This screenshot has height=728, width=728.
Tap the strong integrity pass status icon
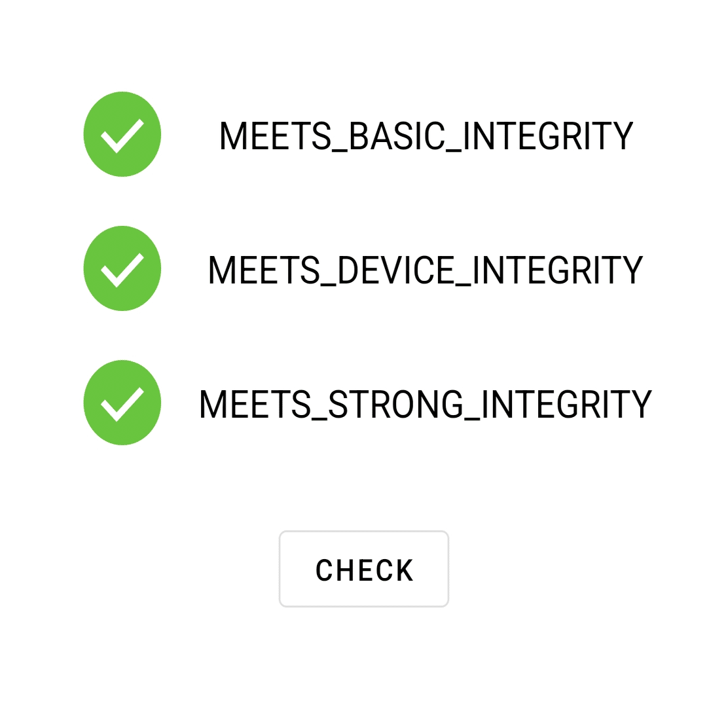pyautogui.click(x=122, y=403)
